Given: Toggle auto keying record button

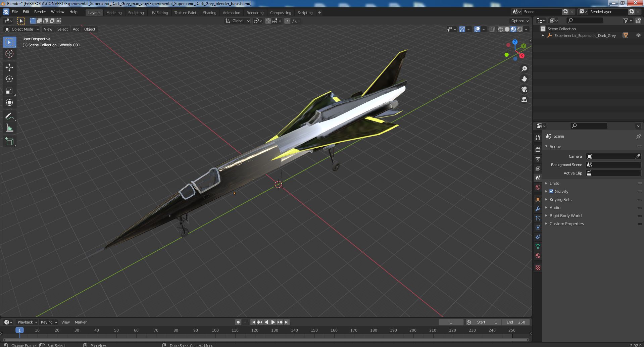Looking at the screenshot, I should click(238, 322).
